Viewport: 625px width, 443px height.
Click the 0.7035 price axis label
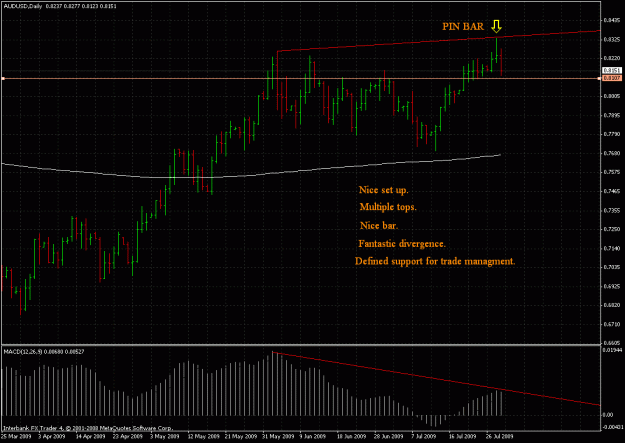pos(612,267)
